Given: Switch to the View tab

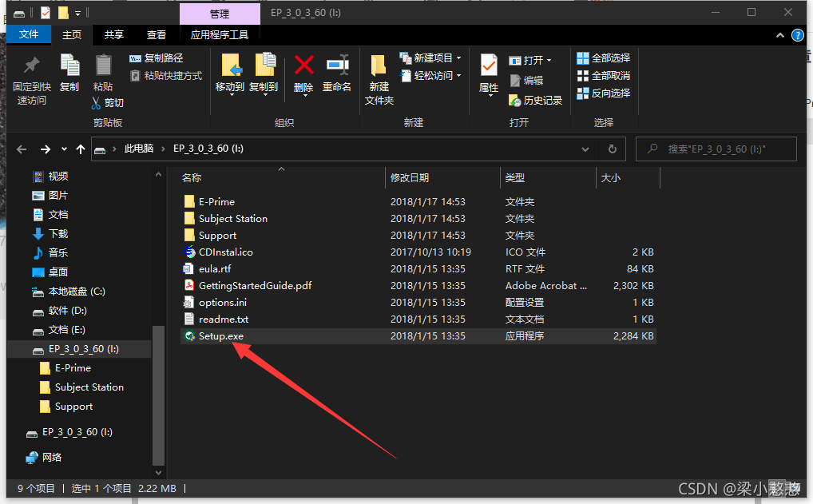Looking at the screenshot, I should pyautogui.click(x=156, y=34).
